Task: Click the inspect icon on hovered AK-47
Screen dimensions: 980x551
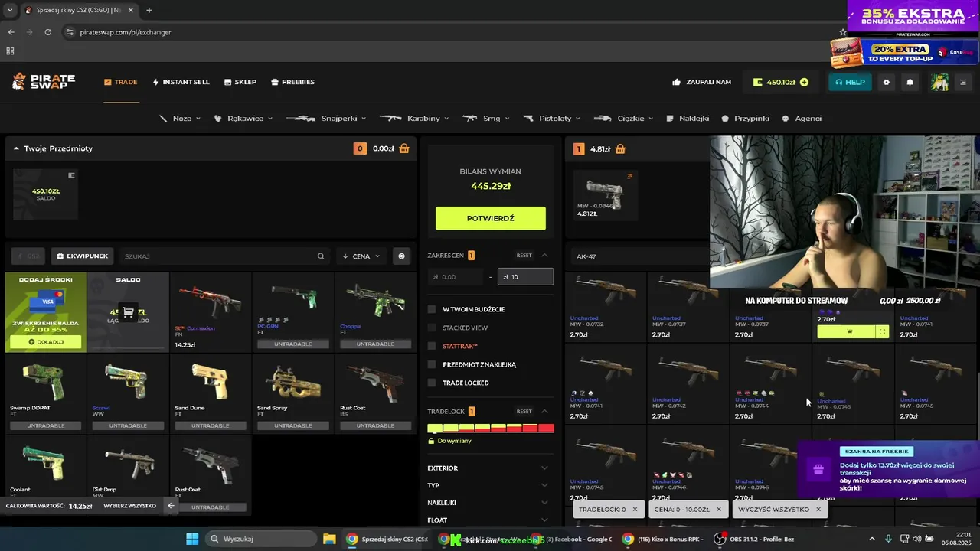Action: click(883, 331)
